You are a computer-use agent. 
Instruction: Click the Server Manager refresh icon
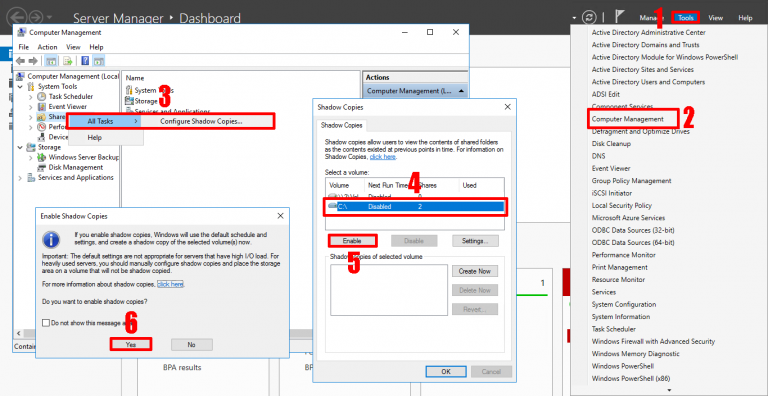click(589, 18)
